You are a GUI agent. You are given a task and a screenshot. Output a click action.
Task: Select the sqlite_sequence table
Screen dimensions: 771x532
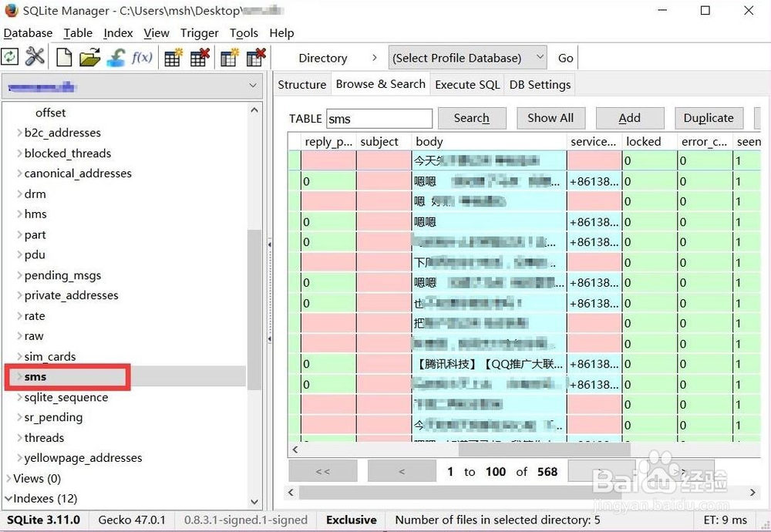(66, 397)
